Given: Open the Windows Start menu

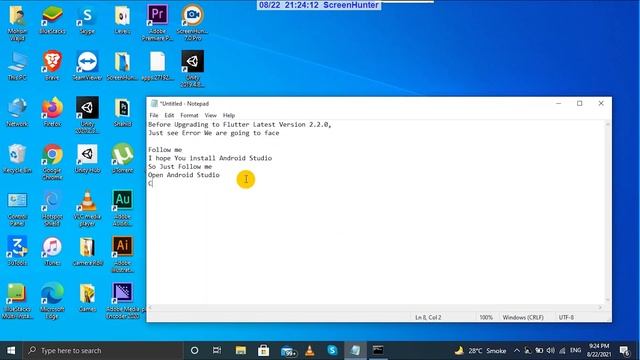Looking at the screenshot, I should tap(11, 350).
